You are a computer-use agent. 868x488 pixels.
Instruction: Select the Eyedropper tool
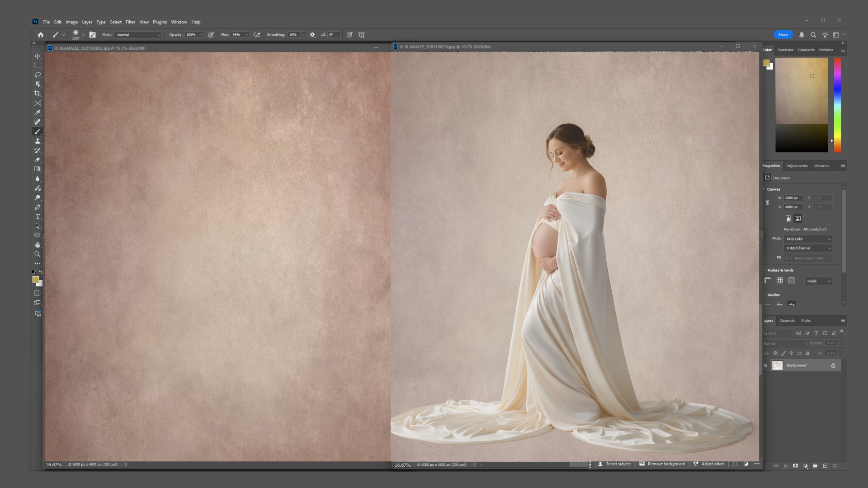click(x=38, y=113)
